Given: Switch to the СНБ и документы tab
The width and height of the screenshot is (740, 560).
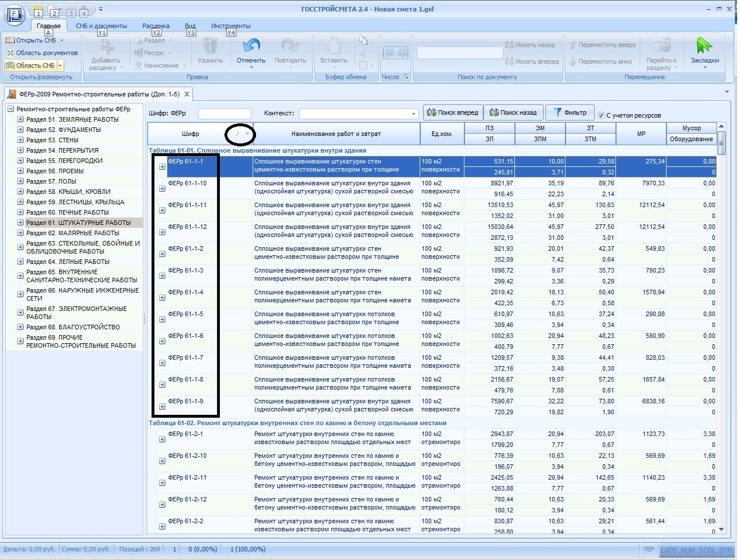Looking at the screenshot, I should click(x=101, y=26).
